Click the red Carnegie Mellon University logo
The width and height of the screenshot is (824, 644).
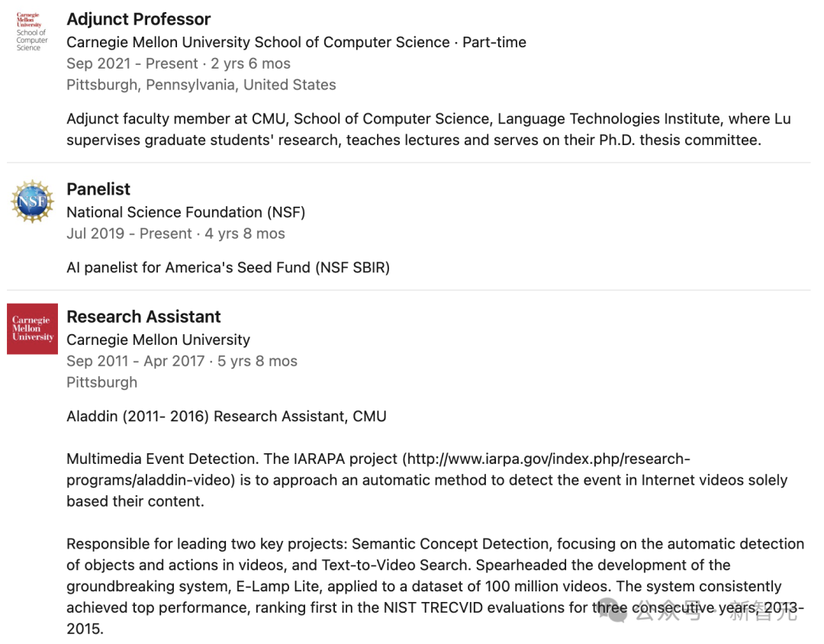[x=32, y=329]
